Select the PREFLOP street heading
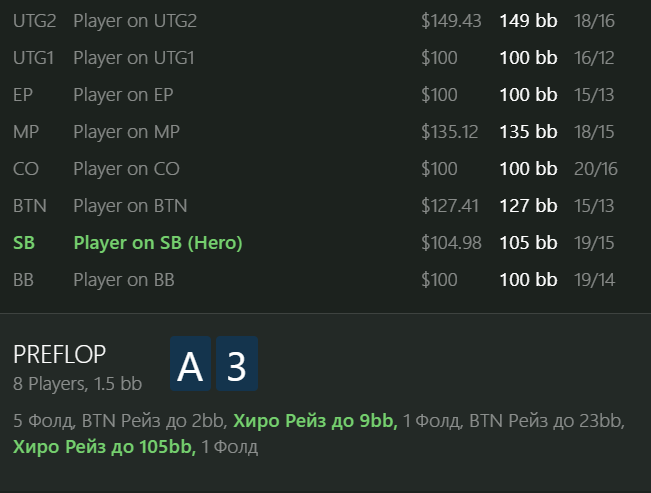The width and height of the screenshot is (651, 493). pyautogui.click(x=59, y=354)
